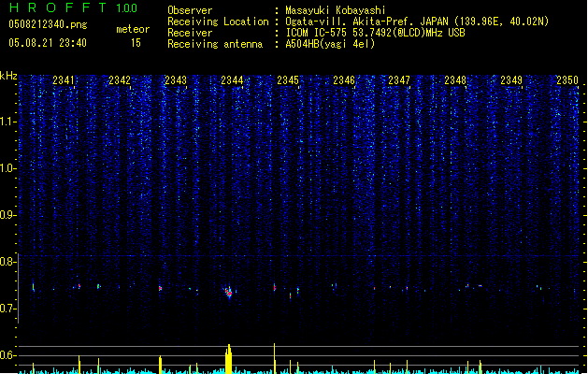Click the 2343 time marker

[176, 80]
